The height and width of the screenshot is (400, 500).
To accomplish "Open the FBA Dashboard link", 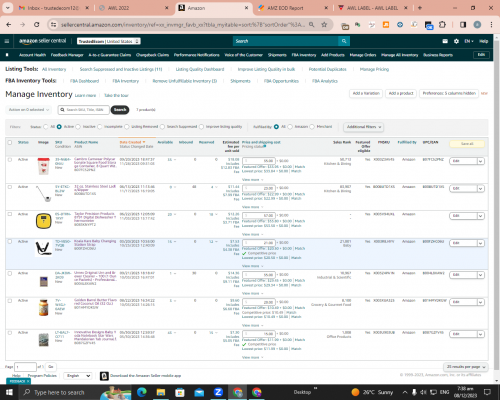I will click(84, 81).
